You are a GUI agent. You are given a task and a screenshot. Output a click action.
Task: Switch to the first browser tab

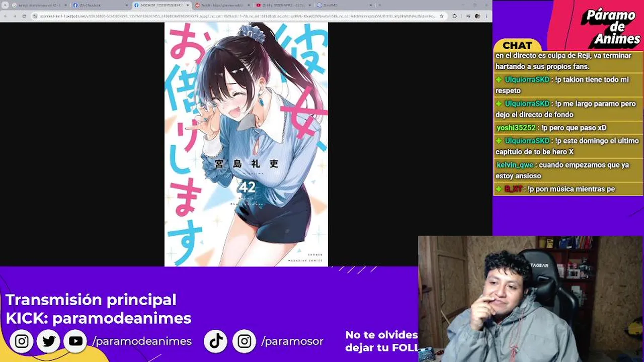(39, 5)
